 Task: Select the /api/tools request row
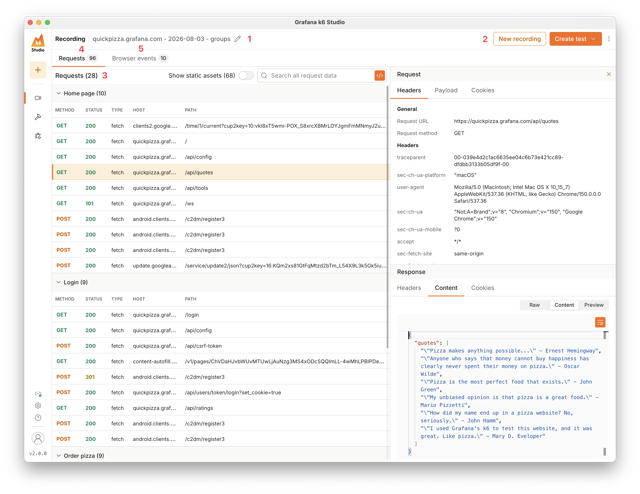point(220,188)
